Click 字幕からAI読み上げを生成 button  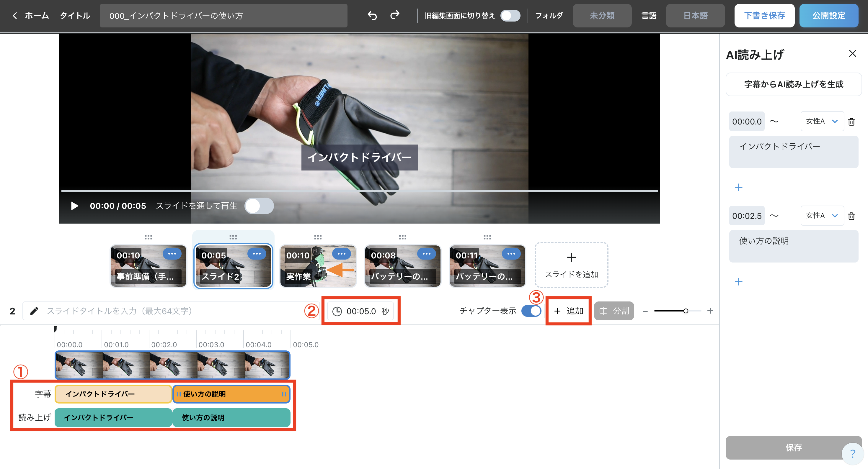point(793,84)
